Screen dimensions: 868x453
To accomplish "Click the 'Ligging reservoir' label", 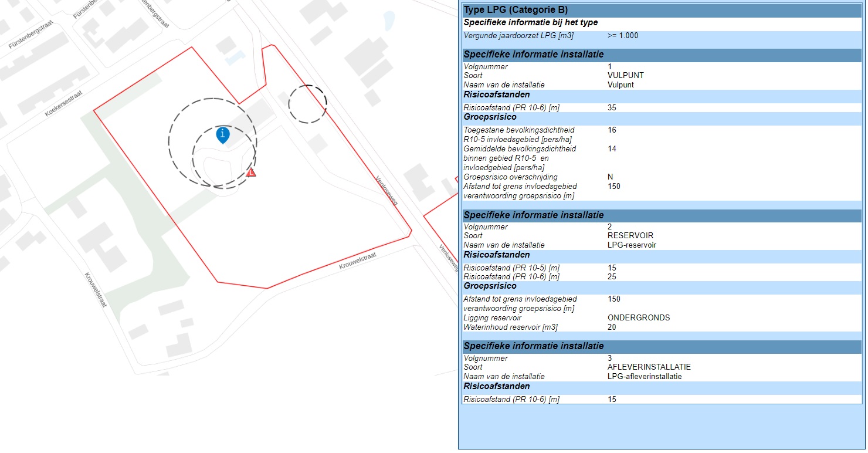I will tap(492, 318).
